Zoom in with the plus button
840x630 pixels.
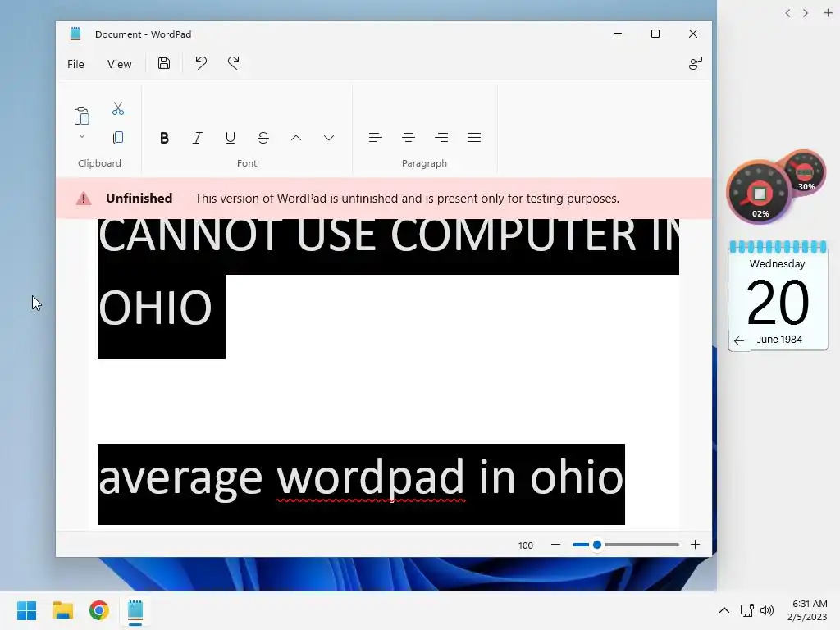695,545
